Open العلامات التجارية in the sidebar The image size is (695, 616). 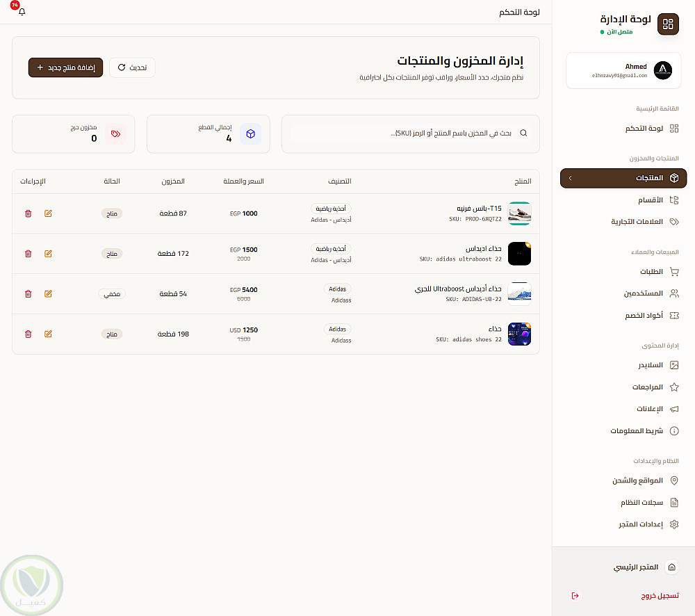coord(623,222)
